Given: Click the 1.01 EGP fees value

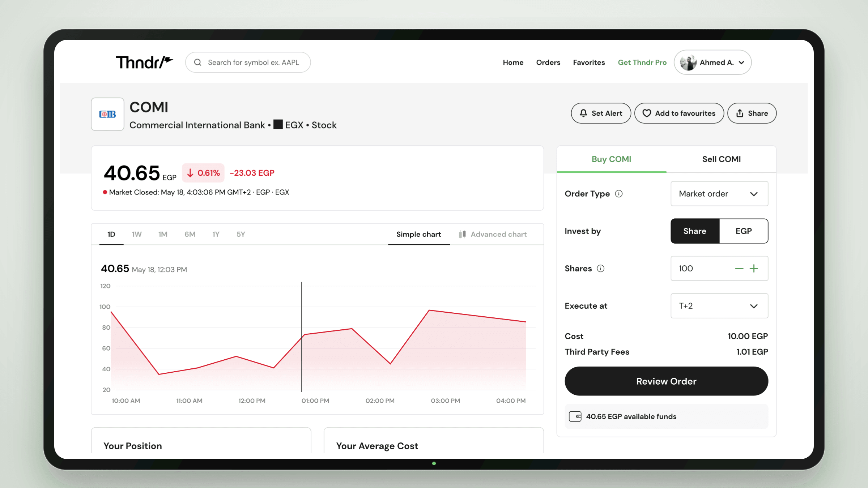Looking at the screenshot, I should tap(752, 352).
